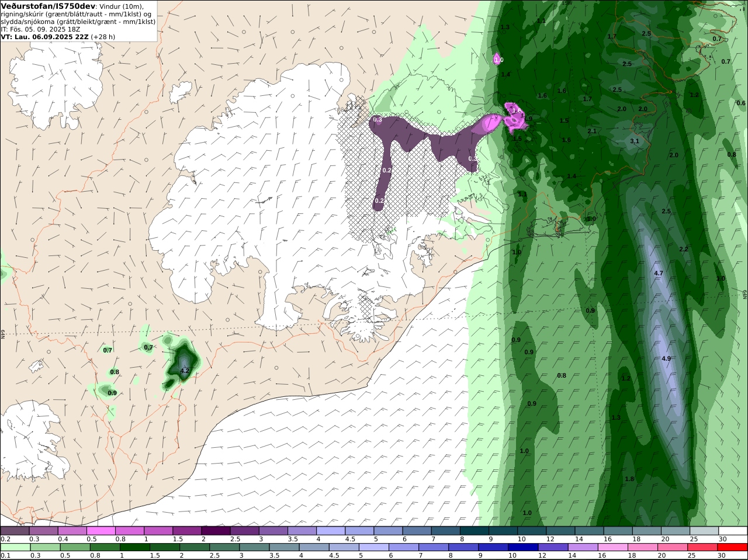This screenshot has width=748, height=560.
Task: Select the 2.1 precipitation value on the map
Action: pos(592,131)
